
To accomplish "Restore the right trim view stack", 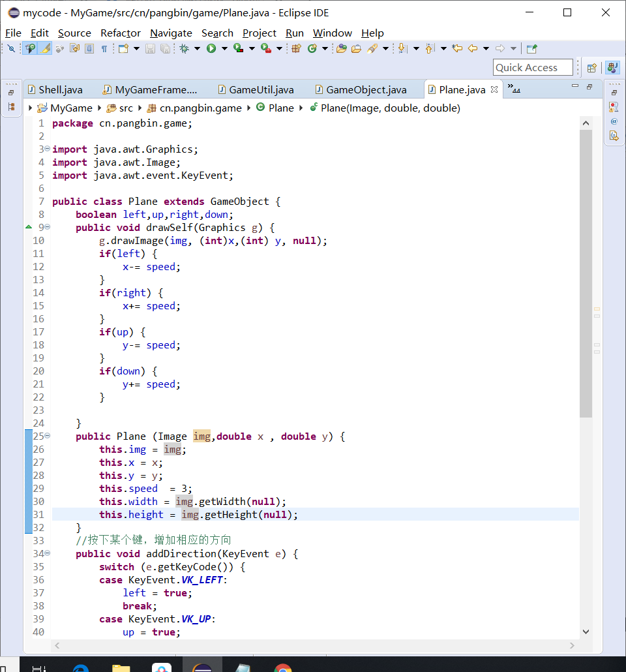I will pos(614,93).
